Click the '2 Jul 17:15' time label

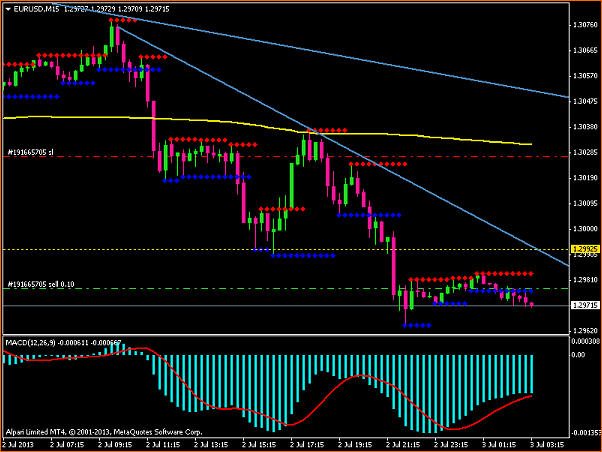pyautogui.click(x=307, y=445)
